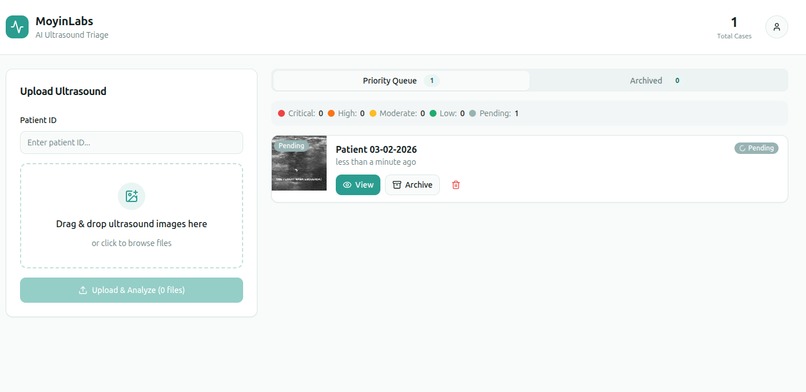View the Patient 03-02-2026 case

click(x=358, y=185)
